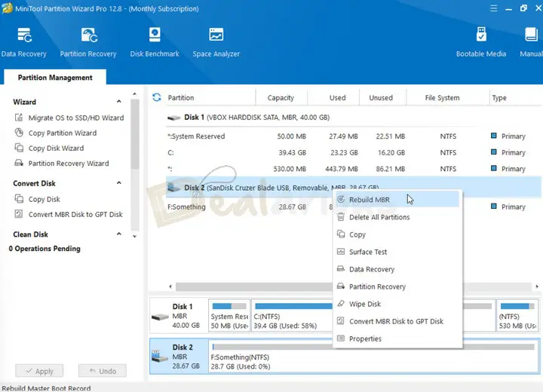Choose Convert MBR Disk to GPT Disk in sidebar
Screen dimensions: 543x392
75,215
